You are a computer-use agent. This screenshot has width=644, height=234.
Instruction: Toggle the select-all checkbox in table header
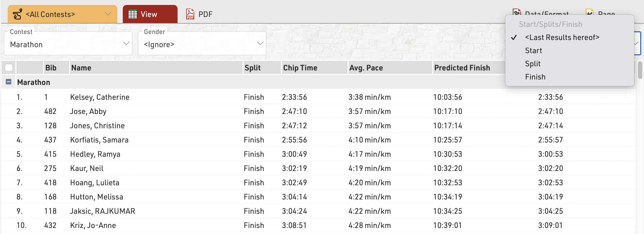(x=9, y=67)
